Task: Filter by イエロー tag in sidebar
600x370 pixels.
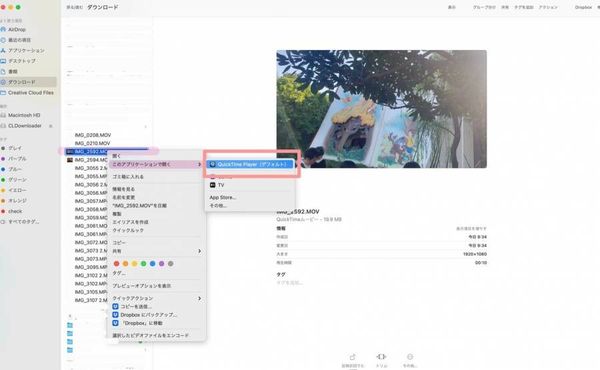Action: [17, 190]
